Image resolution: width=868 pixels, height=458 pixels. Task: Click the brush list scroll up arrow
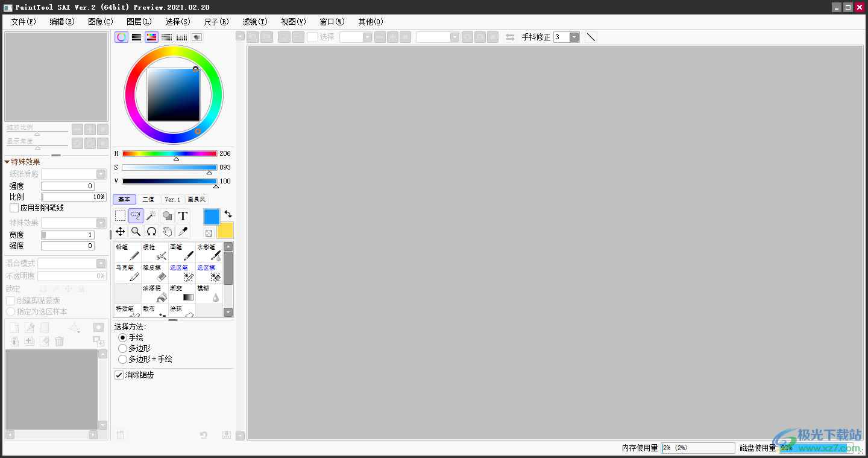228,246
